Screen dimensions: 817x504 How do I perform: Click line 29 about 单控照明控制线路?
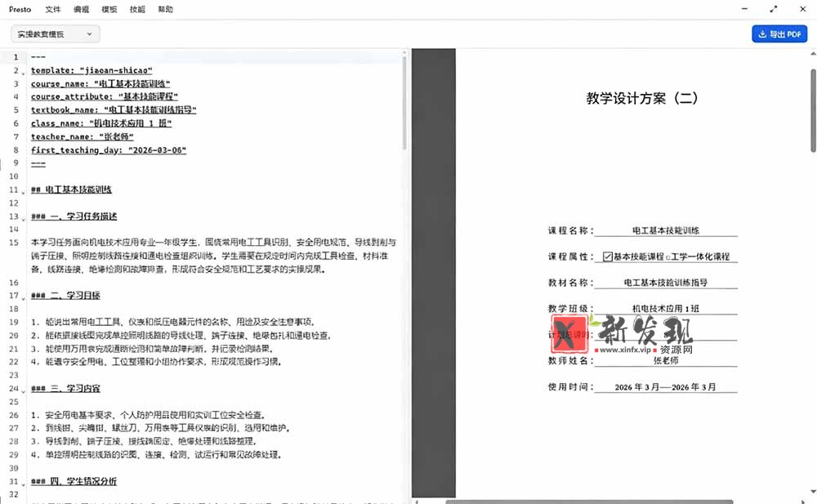click(156, 455)
